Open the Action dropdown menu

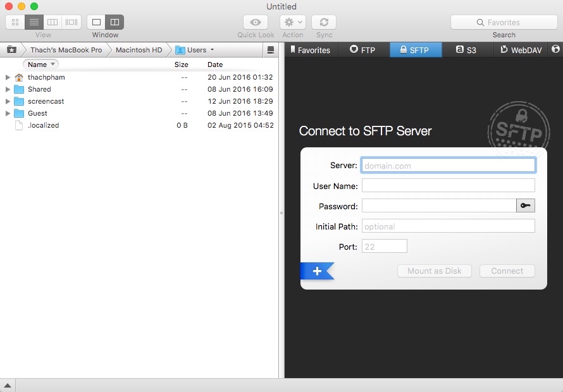292,21
